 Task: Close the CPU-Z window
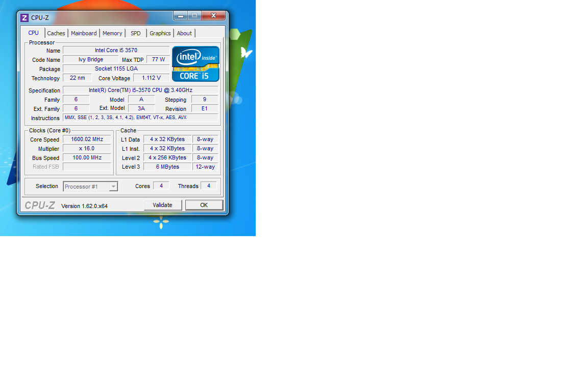tap(213, 15)
